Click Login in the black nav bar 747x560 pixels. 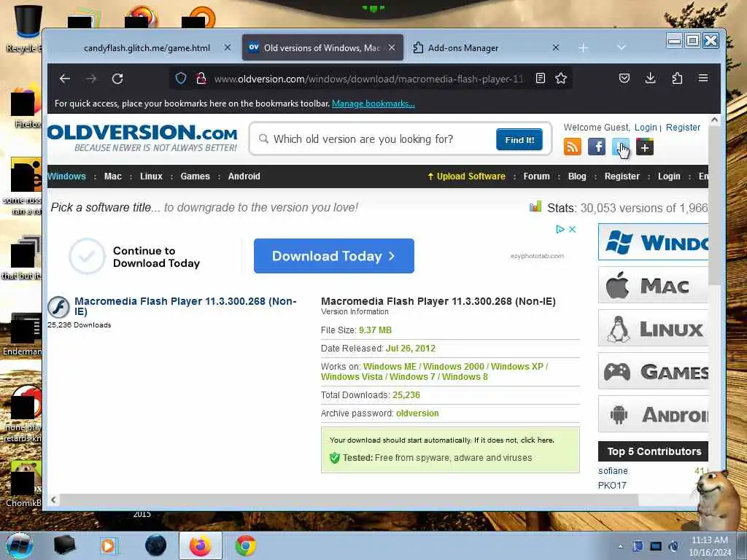tap(669, 176)
